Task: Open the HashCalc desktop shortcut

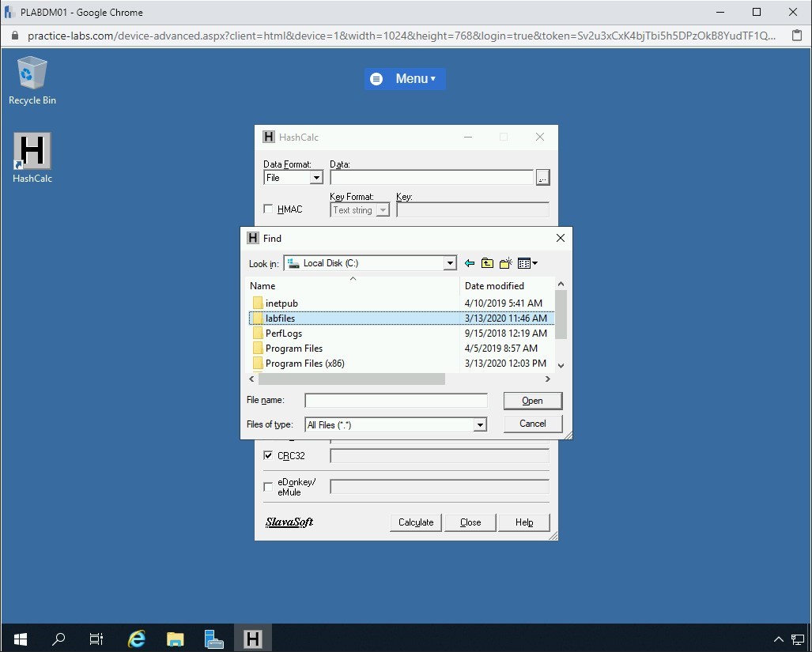Action: [32, 157]
